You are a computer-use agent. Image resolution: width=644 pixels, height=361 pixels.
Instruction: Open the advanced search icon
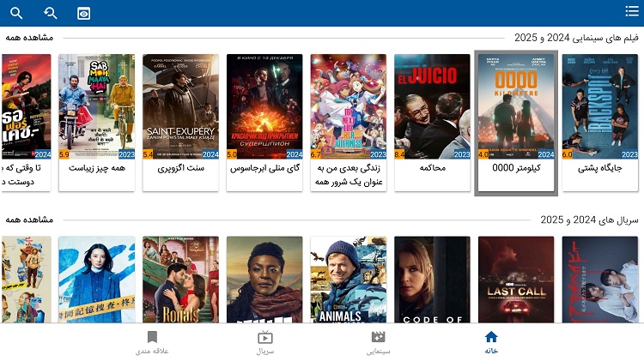pos(50,13)
